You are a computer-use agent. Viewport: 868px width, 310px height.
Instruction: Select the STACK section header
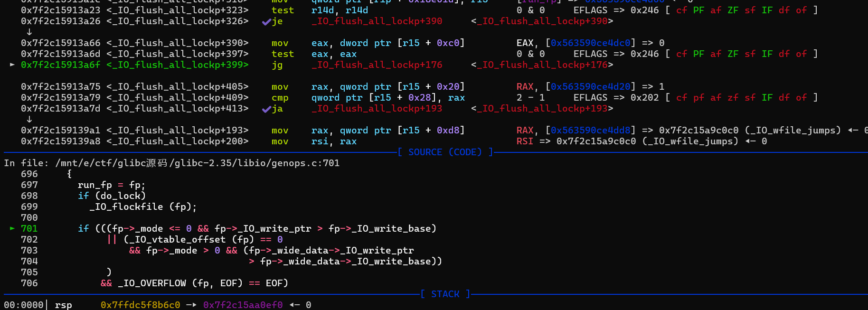click(x=445, y=294)
